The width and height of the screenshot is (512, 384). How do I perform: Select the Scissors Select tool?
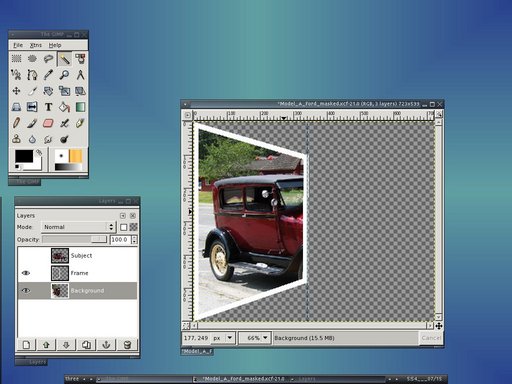tap(16, 75)
